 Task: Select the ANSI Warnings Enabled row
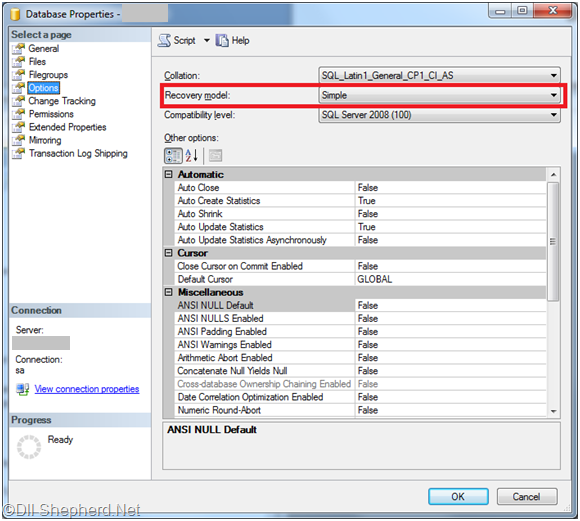click(x=361, y=345)
